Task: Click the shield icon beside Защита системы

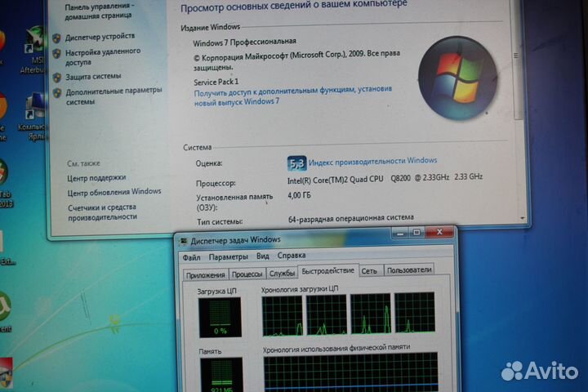Action: tap(57, 78)
